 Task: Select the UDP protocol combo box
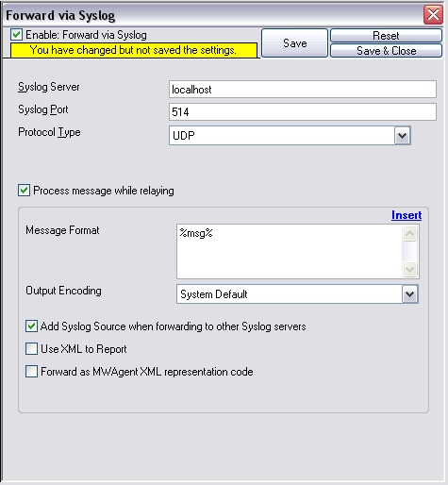click(290, 136)
